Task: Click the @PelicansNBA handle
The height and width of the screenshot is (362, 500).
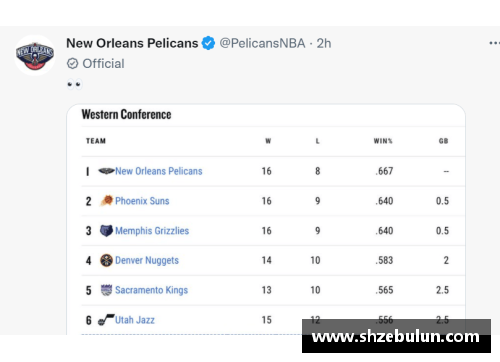Action: coord(262,43)
